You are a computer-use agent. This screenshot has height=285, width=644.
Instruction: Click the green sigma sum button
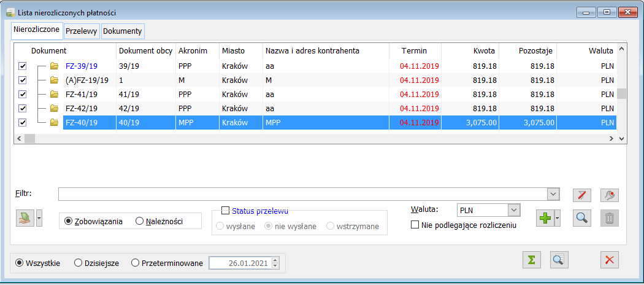(532, 260)
